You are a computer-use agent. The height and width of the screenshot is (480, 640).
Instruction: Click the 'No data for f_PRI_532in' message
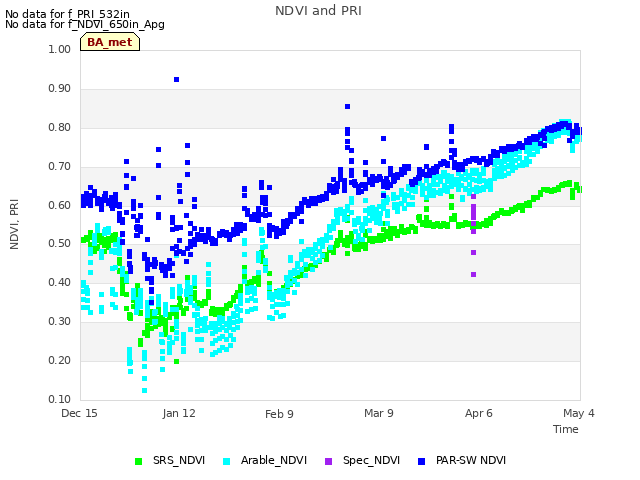(x=67, y=15)
